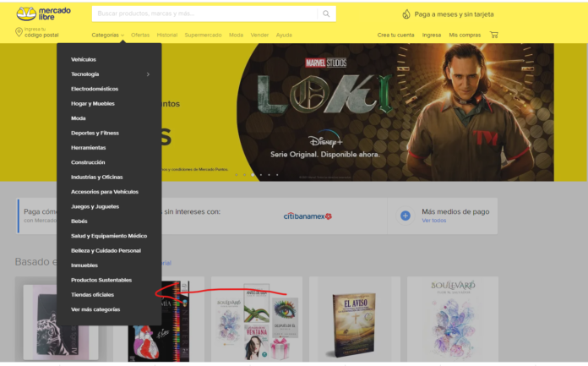This screenshot has height=366, width=588.
Task: Select Hogar y Muebles category
Action: [x=93, y=103]
